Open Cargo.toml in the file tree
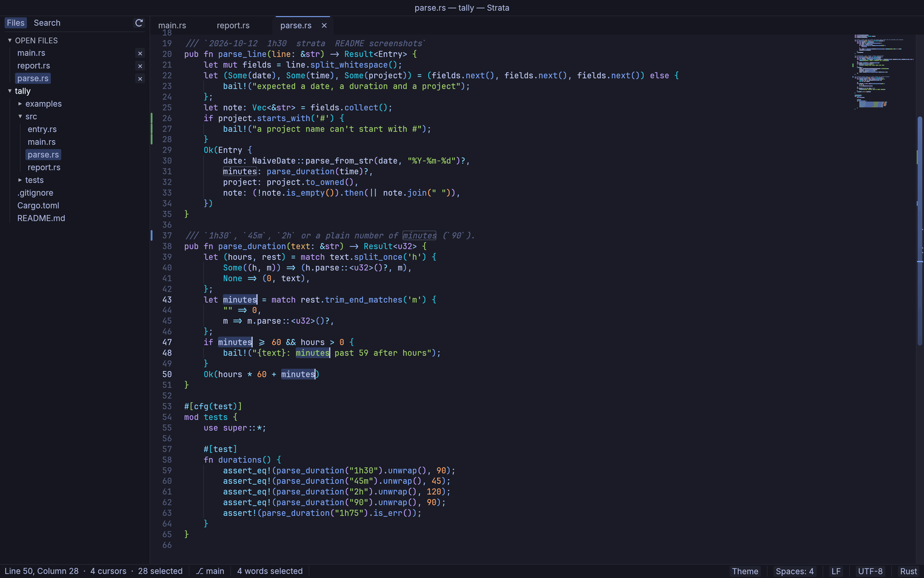This screenshot has height=578, width=924. [38, 206]
